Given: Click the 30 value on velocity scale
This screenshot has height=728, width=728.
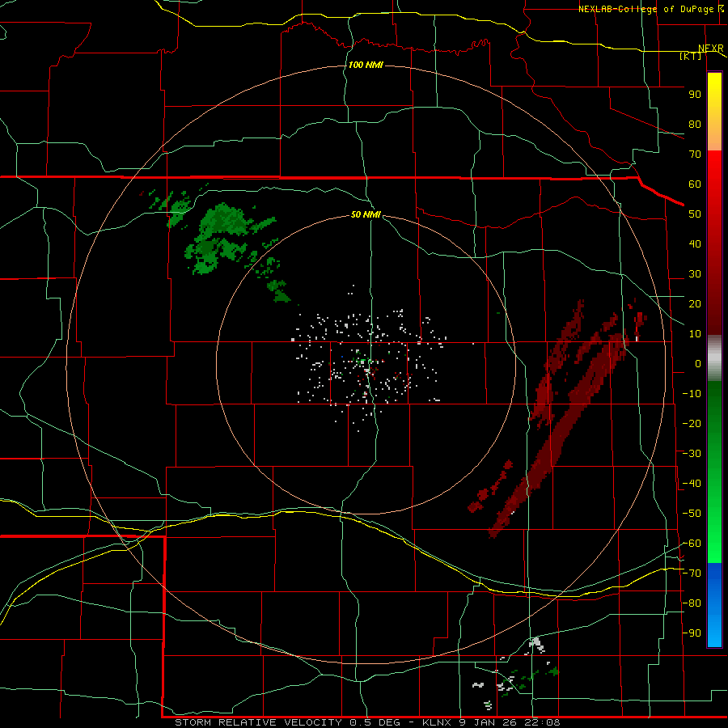Looking at the screenshot, I should point(695,274).
